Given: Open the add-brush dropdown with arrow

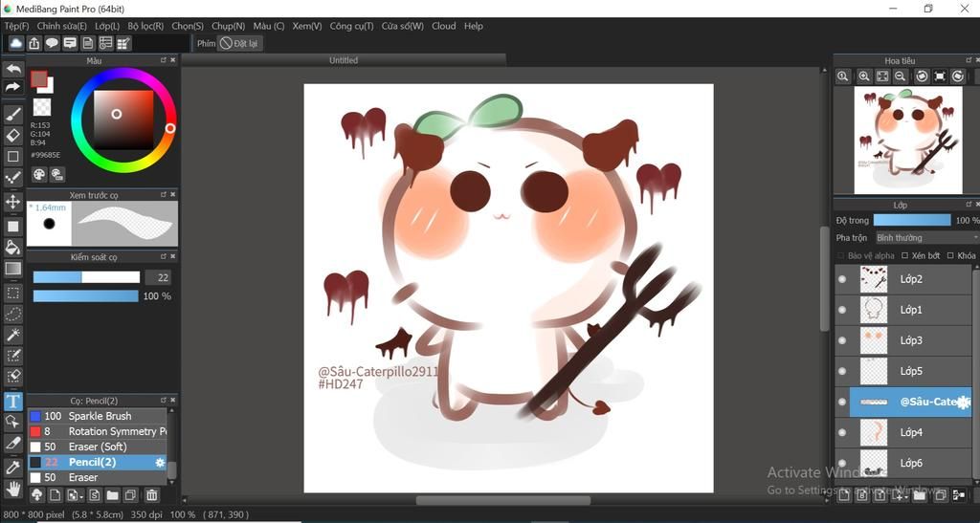Looking at the screenshot, I should (75, 495).
